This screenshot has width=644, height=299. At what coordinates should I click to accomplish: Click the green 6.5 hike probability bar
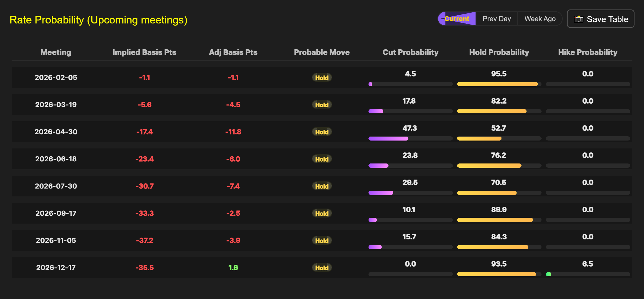click(x=548, y=274)
